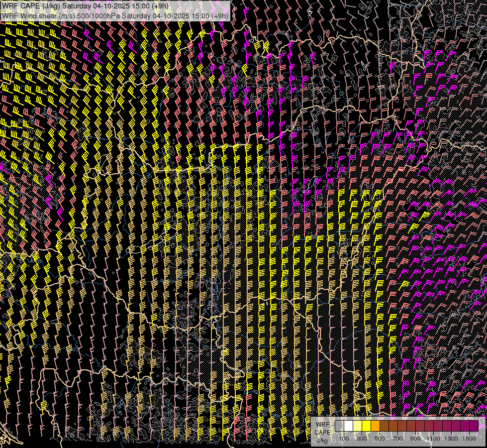The image size is (487, 448).
Task: Select the bright yellow legend swatch
Action: tap(367, 426)
